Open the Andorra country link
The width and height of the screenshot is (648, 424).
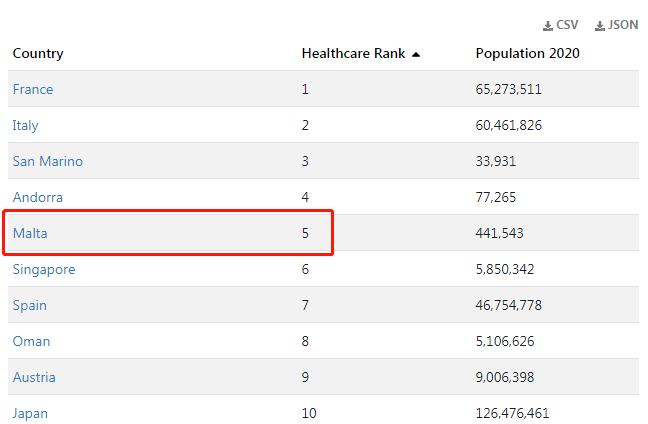[38, 197]
